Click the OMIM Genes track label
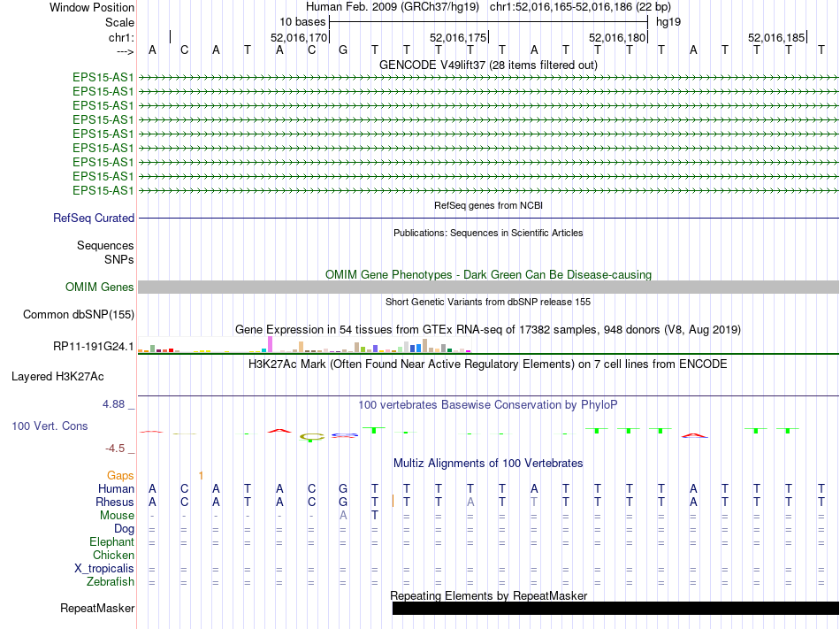The width and height of the screenshot is (840, 629). coord(99,288)
